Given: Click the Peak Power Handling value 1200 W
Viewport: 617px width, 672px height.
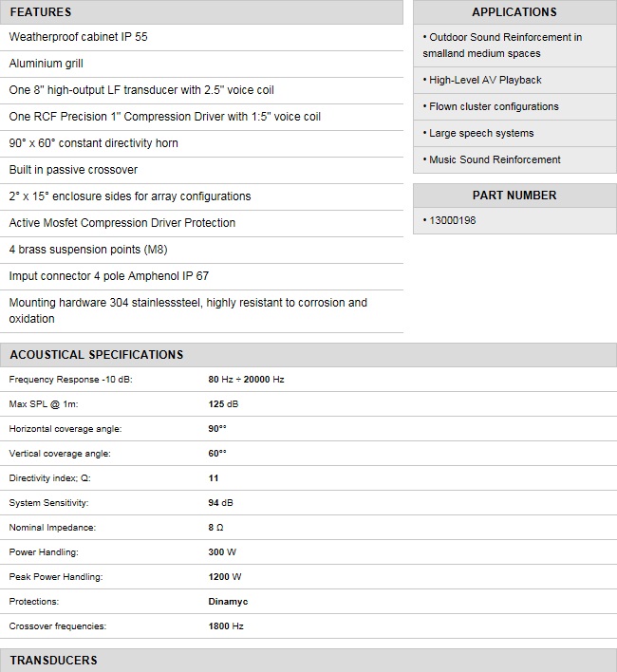Looking at the screenshot, I should (x=225, y=577).
